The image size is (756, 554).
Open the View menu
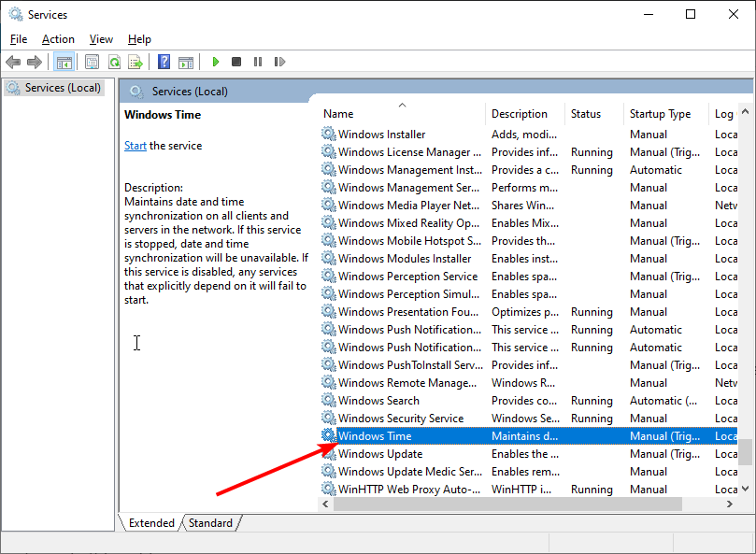pyautogui.click(x=101, y=39)
